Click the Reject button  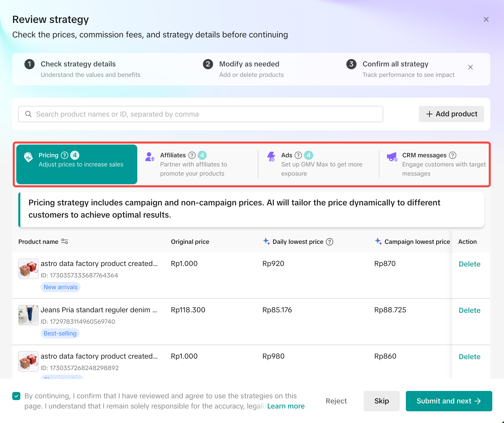(x=336, y=401)
